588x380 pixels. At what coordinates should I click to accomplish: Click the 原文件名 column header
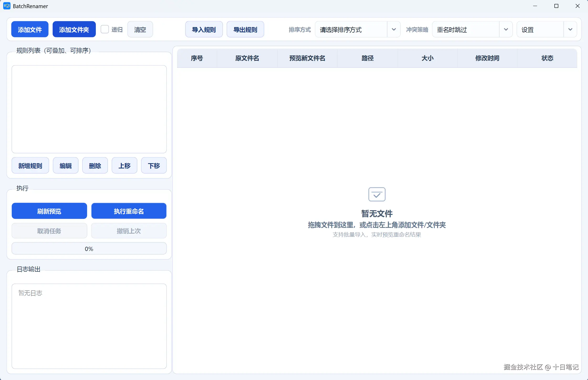point(247,58)
